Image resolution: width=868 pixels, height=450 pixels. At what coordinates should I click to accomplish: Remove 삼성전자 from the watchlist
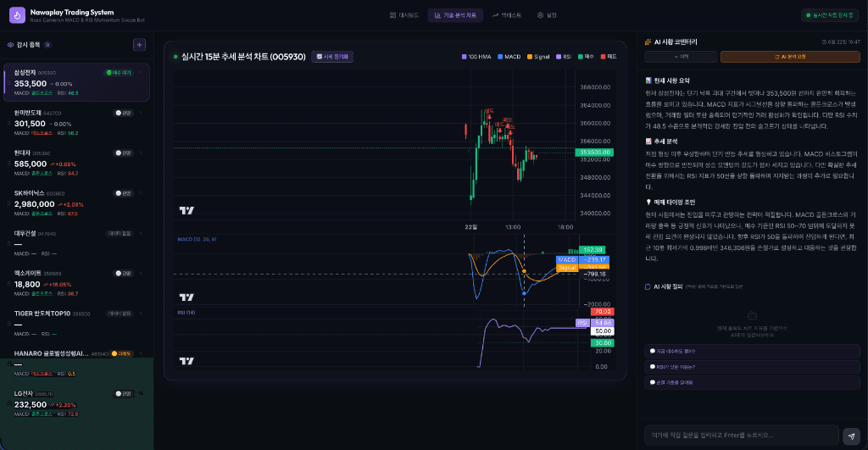coord(141,73)
